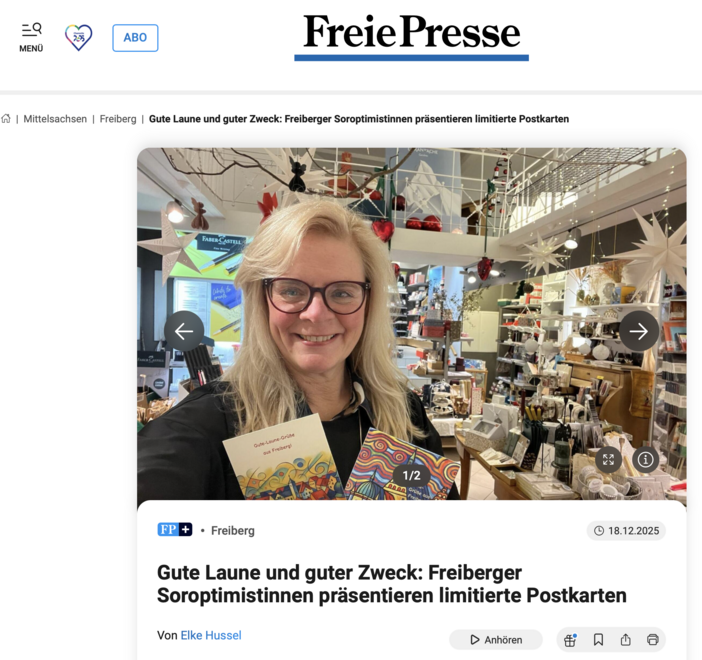Image resolution: width=702 pixels, height=660 pixels.
Task: Expand the photo to fullscreen
Action: [x=608, y=459]
